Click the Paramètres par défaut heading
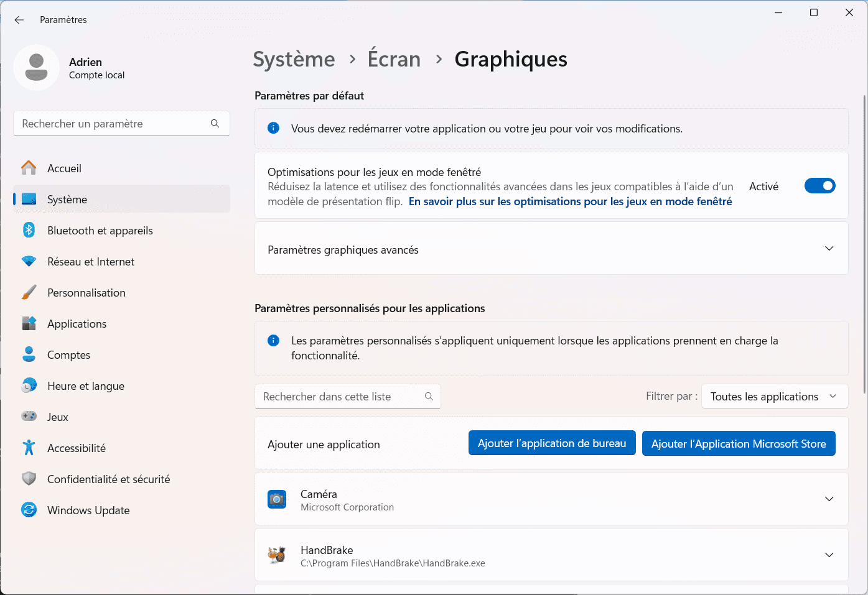868x595 pixels. [309, 96]
